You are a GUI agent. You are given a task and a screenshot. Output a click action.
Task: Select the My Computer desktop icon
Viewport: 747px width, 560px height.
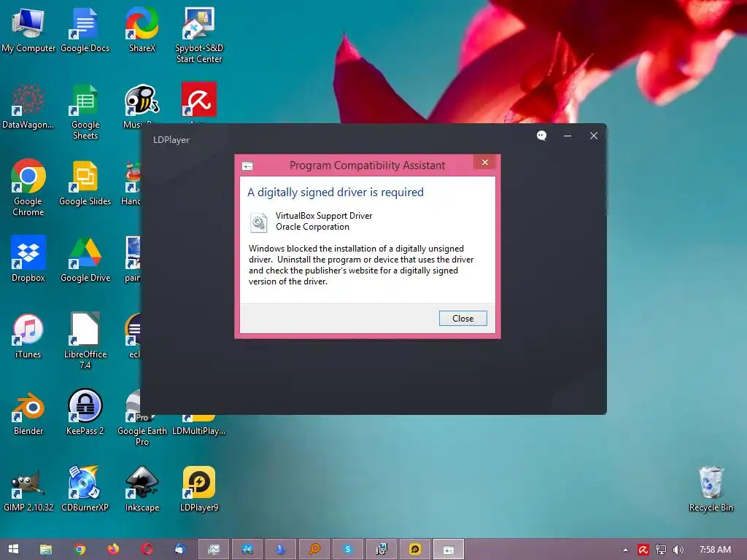click(x=28, y=29)
